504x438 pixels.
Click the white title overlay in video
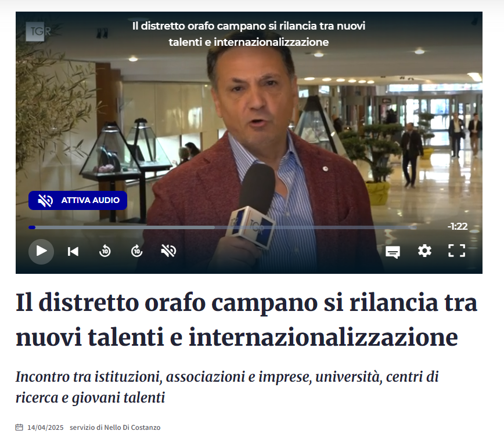point(249,34)
